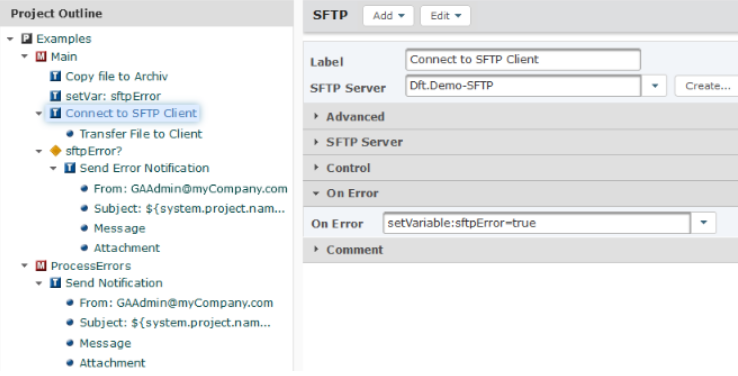Click the Examples project icon
Image resolution: width=738 pixels, height=376 pixels.
[27, 39]
